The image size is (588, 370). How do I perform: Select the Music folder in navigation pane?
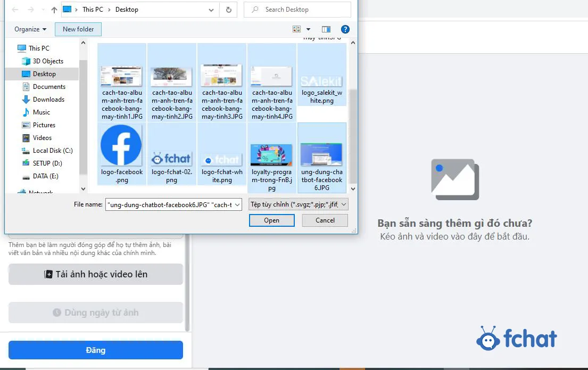[43, 112]
